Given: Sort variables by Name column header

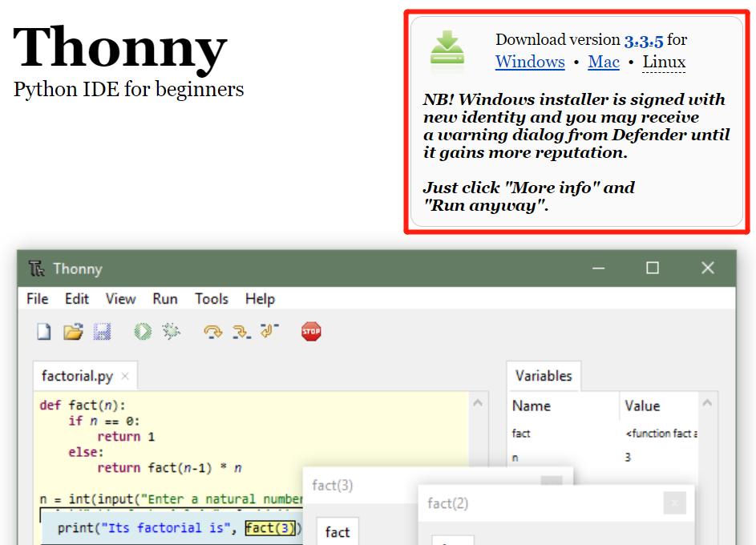Looking at the screenshot, I should [532, 406].
